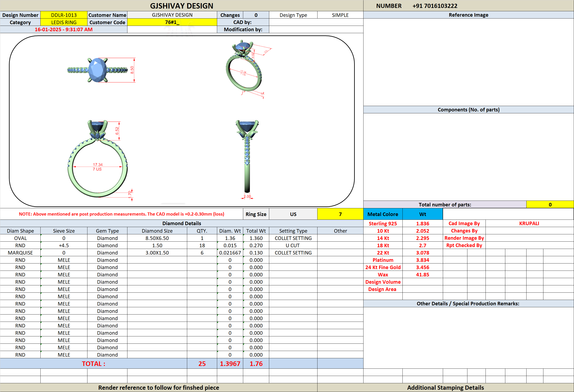Select the Platinum weight 3.834
574x392 pixels.
[423, 260]
